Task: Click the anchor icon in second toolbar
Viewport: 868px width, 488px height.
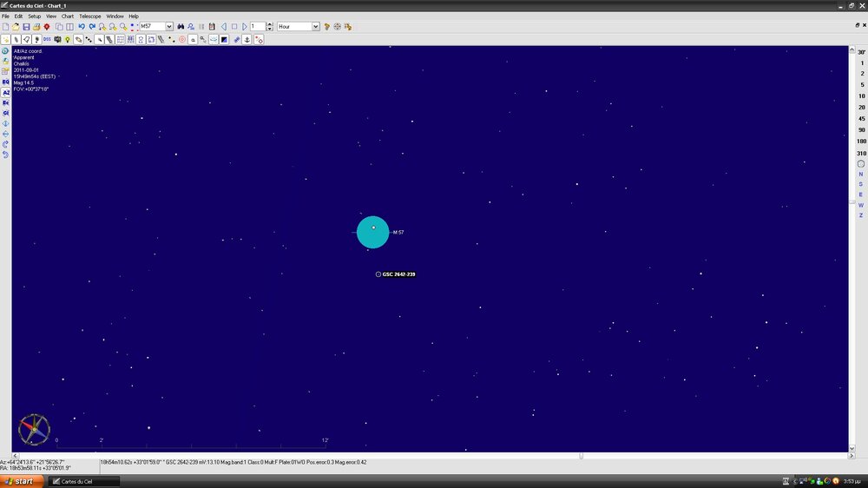Action: tap(247, 39)
